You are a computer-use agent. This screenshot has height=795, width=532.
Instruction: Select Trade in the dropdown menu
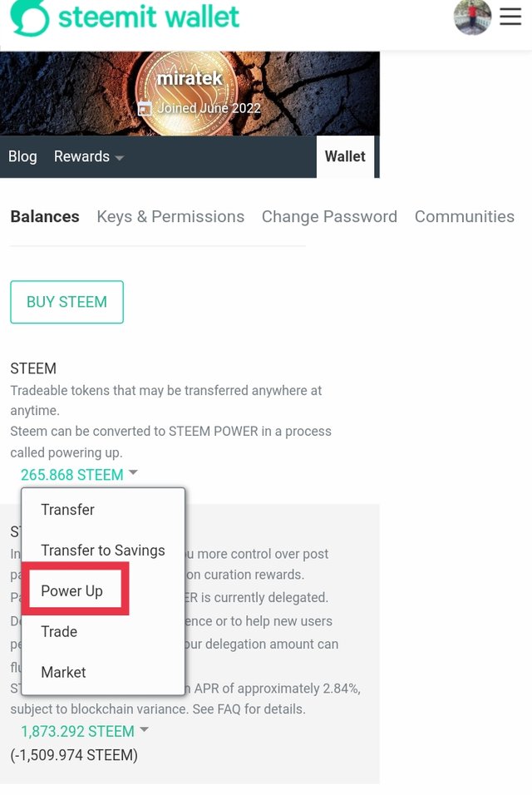[59, 632]
